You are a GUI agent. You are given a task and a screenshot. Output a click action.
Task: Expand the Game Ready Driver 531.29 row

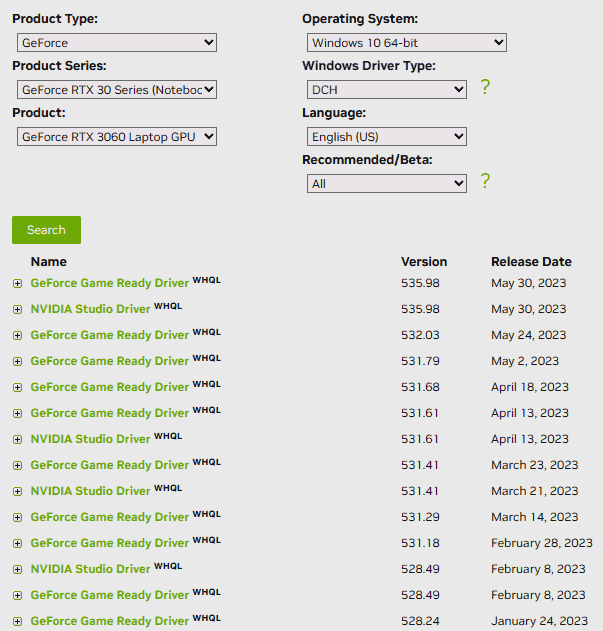coord(17,518)
